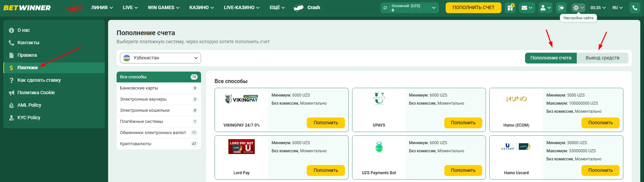The width and height of the screenshot is (644, 182).
Task: Select Криптовалюты category
Action: [159, 144]
